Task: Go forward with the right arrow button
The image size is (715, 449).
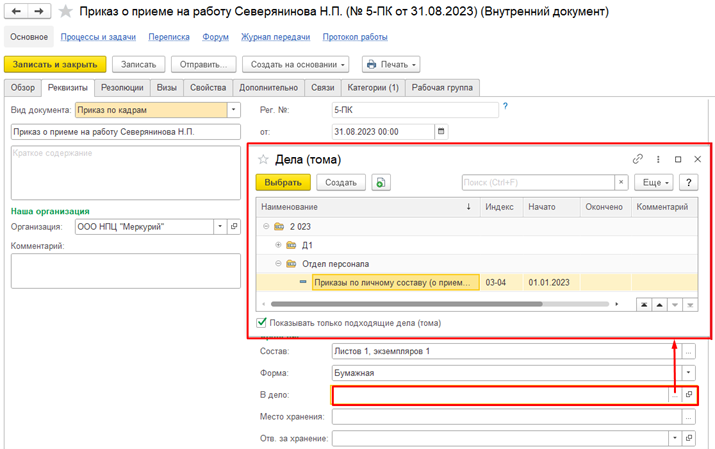Action: tap(39, 11)
